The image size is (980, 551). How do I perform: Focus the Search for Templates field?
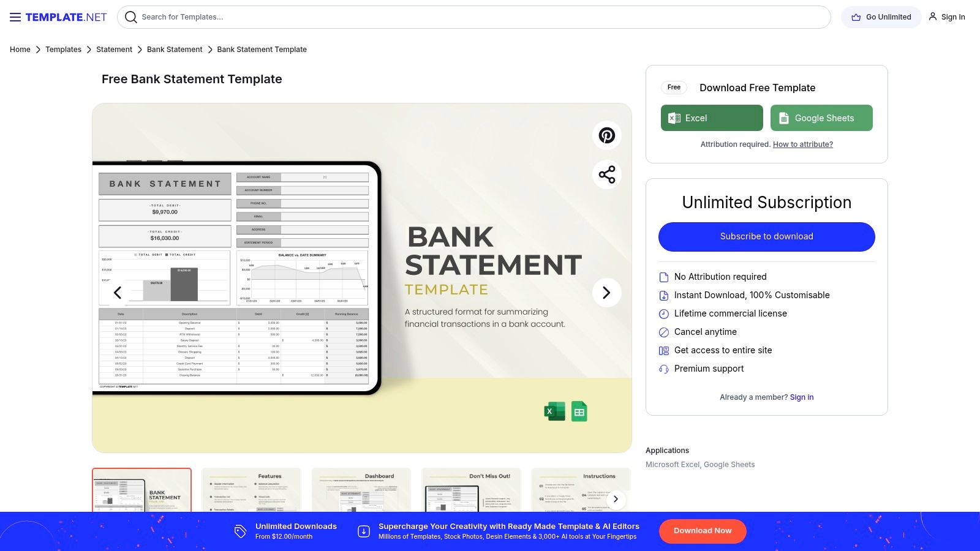473,17
